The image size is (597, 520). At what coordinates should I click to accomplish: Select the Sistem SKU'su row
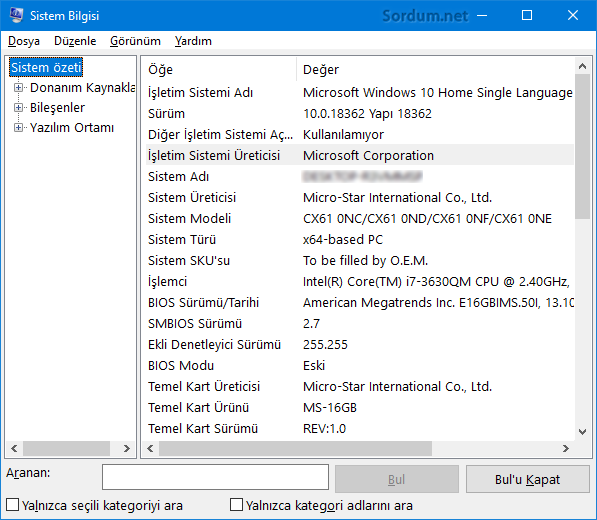click(360, 260)
